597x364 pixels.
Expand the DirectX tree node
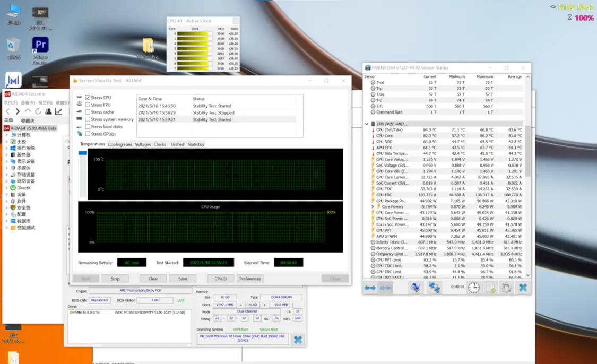(7, 188)
